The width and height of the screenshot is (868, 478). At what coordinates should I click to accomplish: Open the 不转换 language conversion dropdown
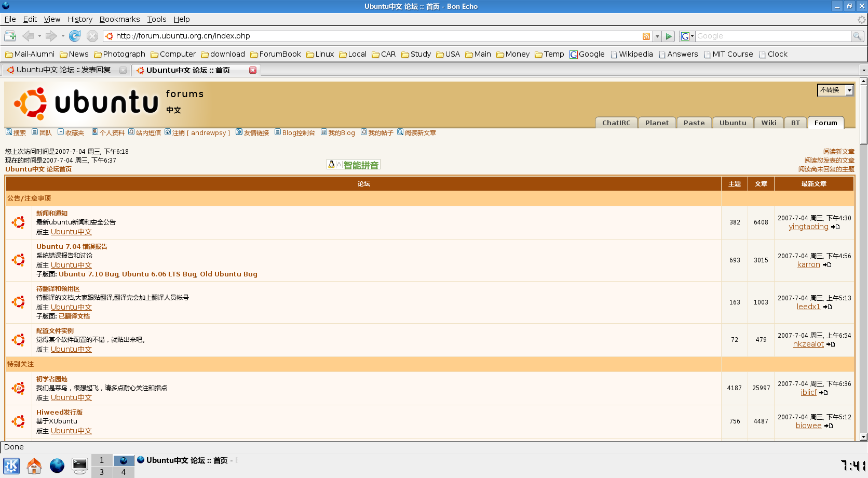pos(835,90)
